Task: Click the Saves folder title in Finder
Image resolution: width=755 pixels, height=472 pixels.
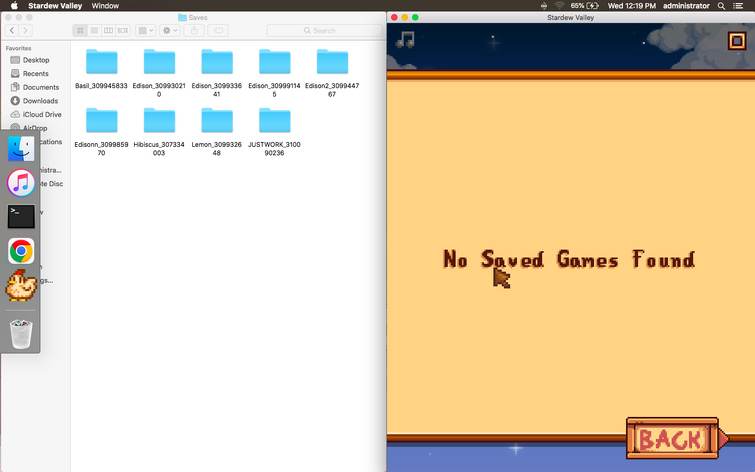Action: coord(193,17)
